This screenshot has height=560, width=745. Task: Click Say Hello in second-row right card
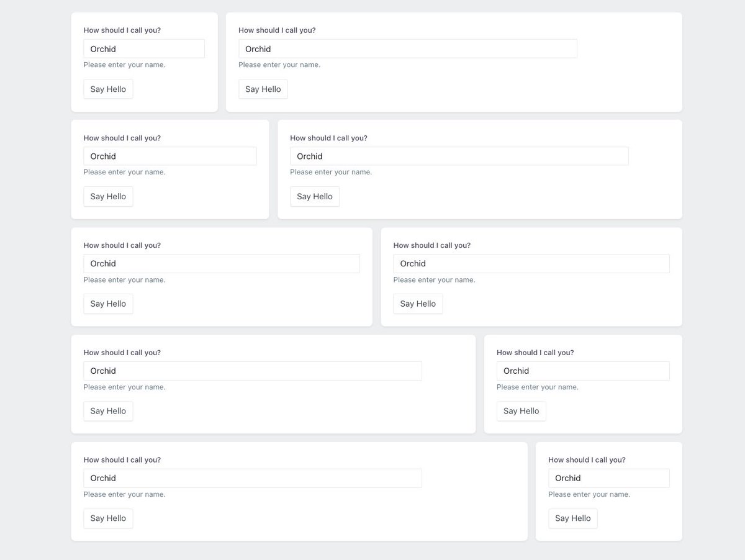point(315,196)
